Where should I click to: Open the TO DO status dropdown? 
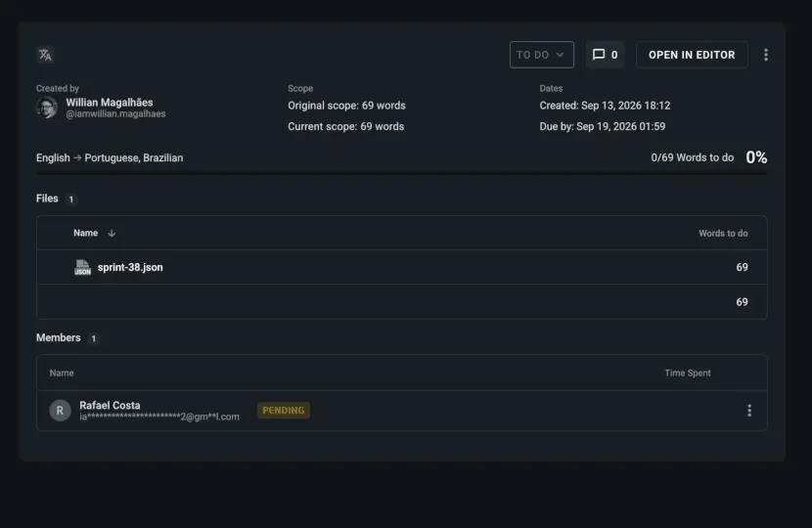point(542,55)
